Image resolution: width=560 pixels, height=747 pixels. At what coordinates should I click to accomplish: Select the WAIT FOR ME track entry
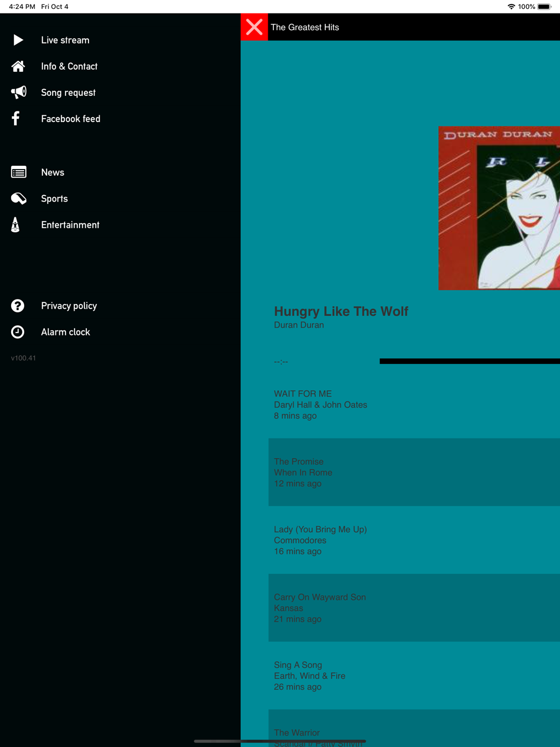(x=414, y=404)
